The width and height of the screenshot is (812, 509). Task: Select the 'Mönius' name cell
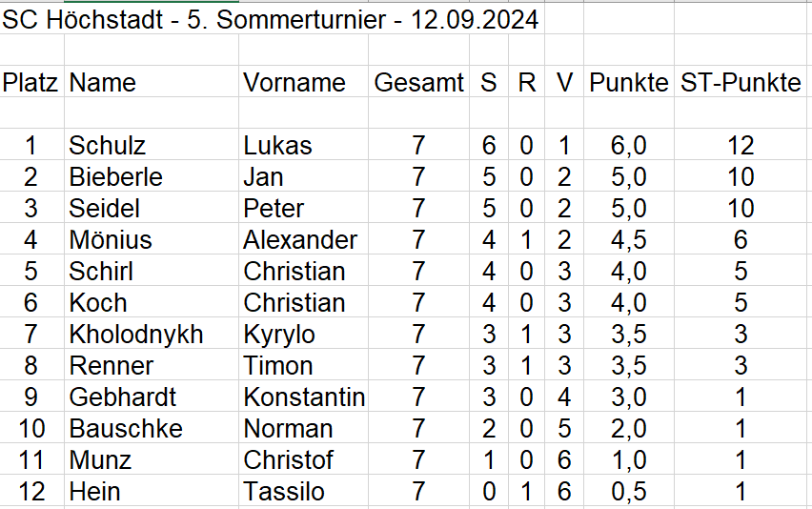click(x=111, y=240)
